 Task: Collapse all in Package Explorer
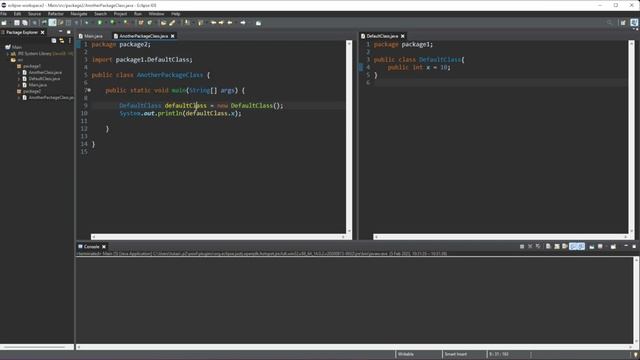point(54,41)
